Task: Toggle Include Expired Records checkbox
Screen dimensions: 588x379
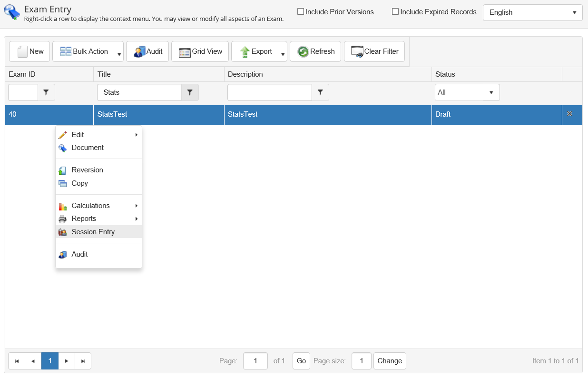Action: coord(395,12)
